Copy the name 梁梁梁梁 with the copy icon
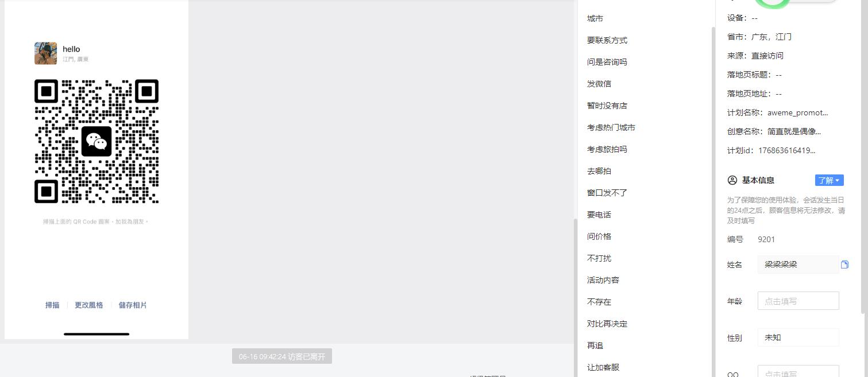 tap(844, 265)
